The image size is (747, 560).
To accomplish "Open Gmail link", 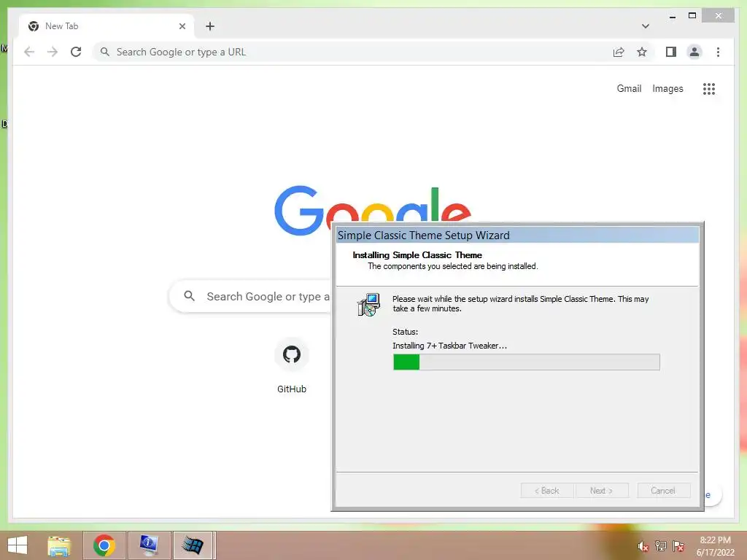I will point(629,88).
